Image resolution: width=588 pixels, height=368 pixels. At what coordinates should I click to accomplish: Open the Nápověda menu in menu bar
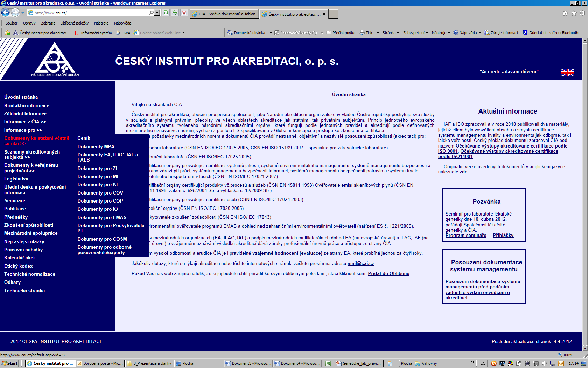[123, 23]
